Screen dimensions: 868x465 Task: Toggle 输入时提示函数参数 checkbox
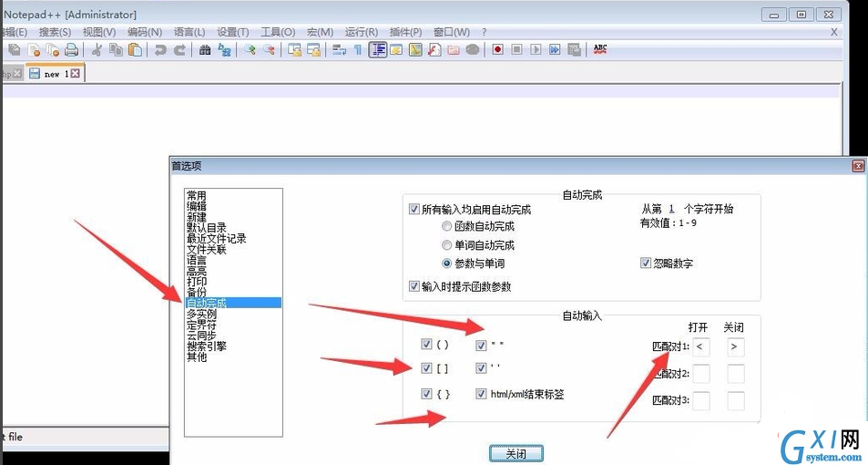pyautogui.click(x=414, y=286)
